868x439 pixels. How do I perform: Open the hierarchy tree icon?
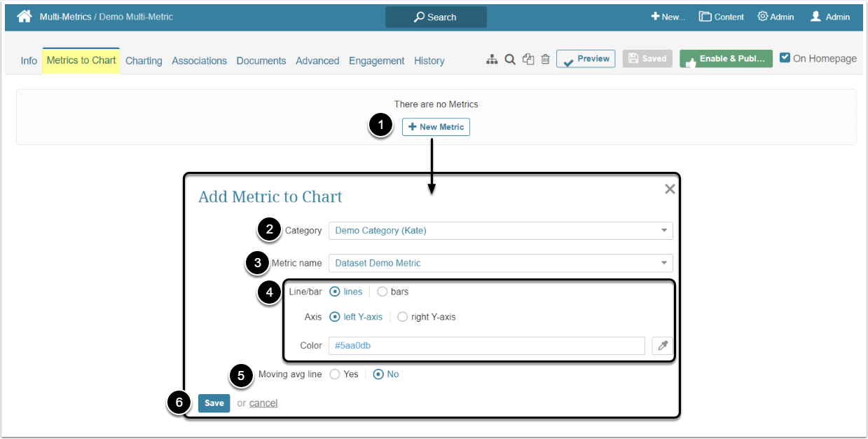tap(492, 60)
